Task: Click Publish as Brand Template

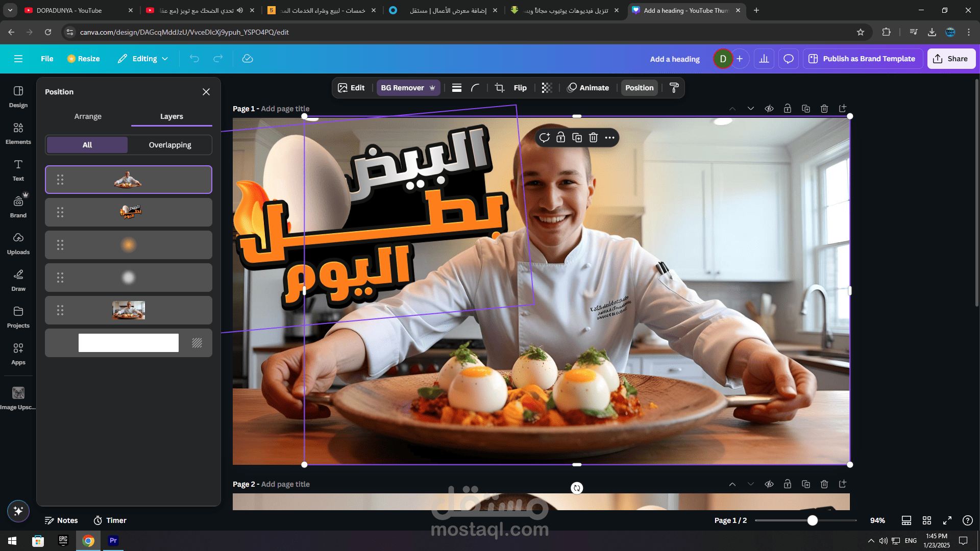Action: [863, 59]
